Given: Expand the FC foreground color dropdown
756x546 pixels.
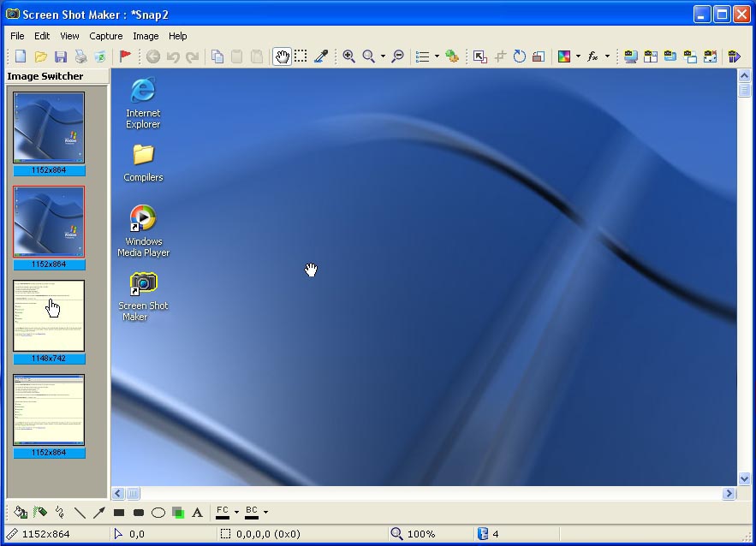Looking at the screenshot, I should click(x=236, y=512).
